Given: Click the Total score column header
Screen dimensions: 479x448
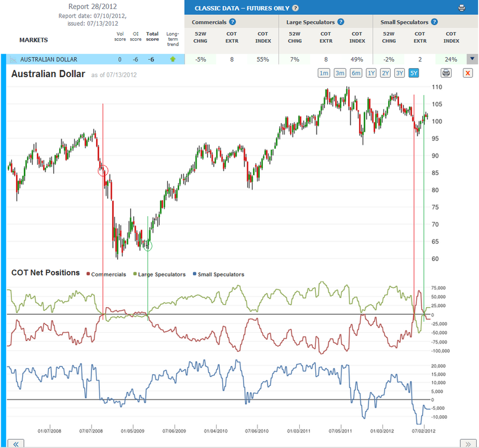Looking at the screenshot, I should coord(152,36).
